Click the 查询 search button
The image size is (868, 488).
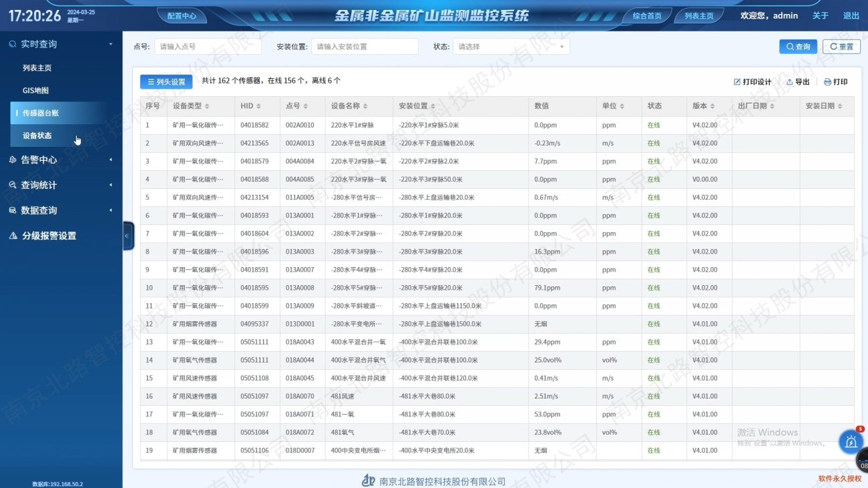[798, 47]
